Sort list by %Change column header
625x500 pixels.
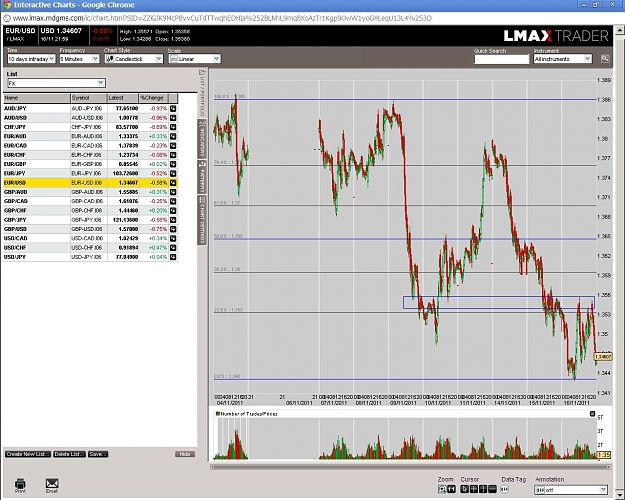pyautogui.click(x=153, y=98)
